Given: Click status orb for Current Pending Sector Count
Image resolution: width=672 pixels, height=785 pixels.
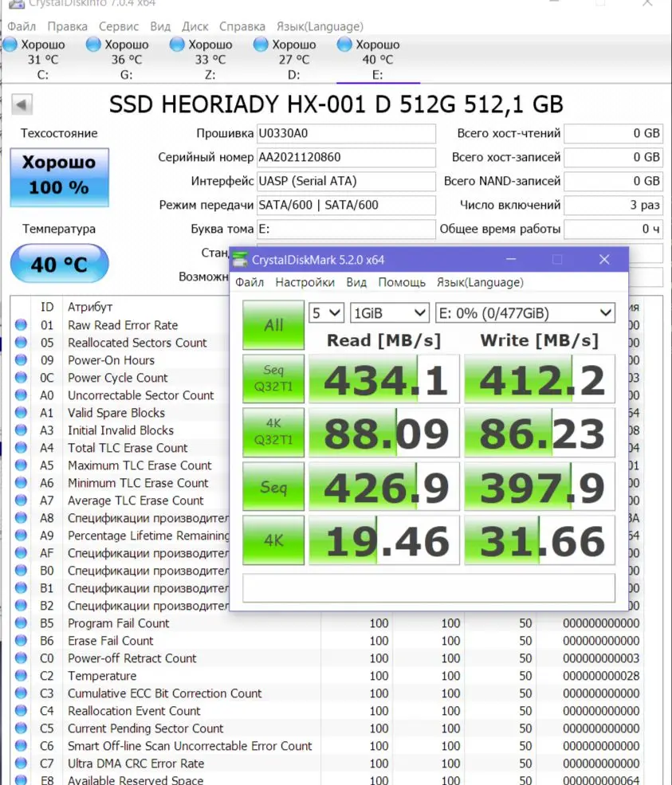Looking at the screenshot, I should pyautogui.click(x=21, y=728).
